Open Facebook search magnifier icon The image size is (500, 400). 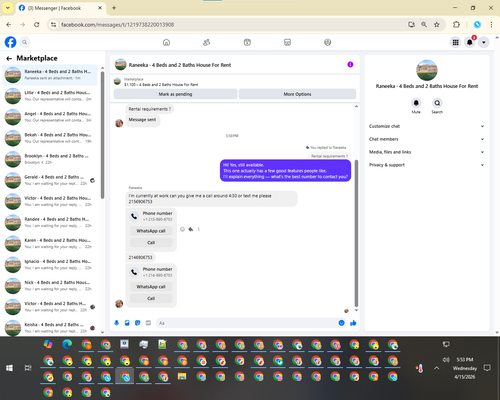click(x=24, y=42)
